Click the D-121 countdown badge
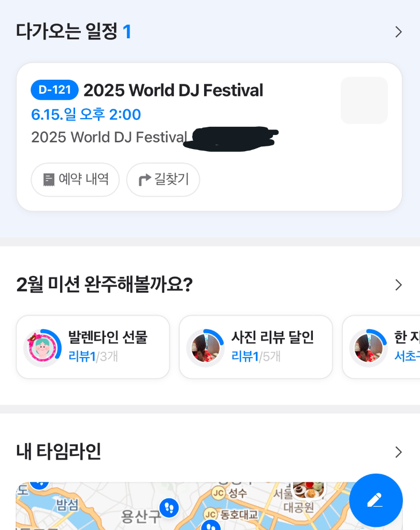This screenshot has width=420, height=530. click(54, 90)
